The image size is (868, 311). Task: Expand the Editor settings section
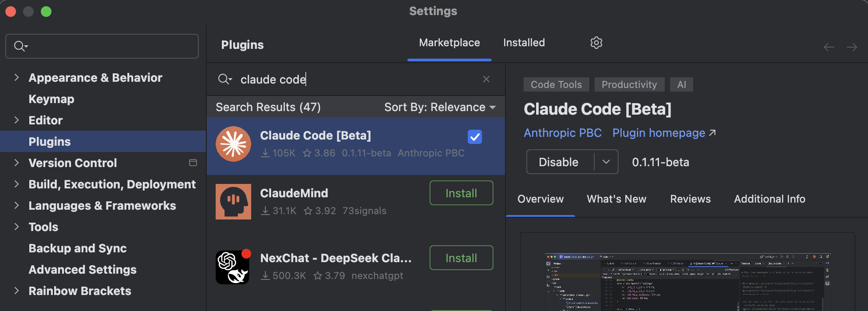coord(16,120)
